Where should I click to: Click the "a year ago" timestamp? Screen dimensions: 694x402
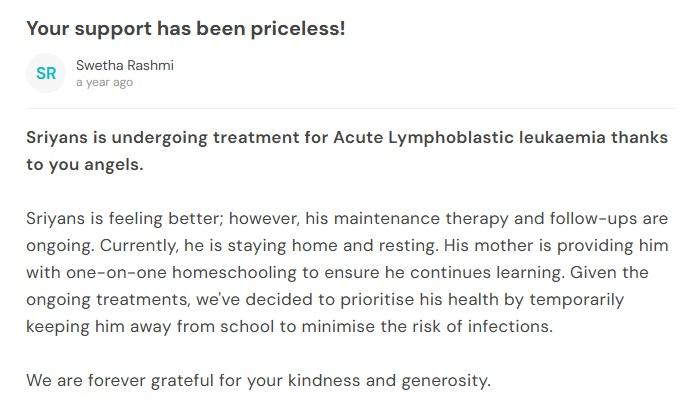tap(104, 83)
